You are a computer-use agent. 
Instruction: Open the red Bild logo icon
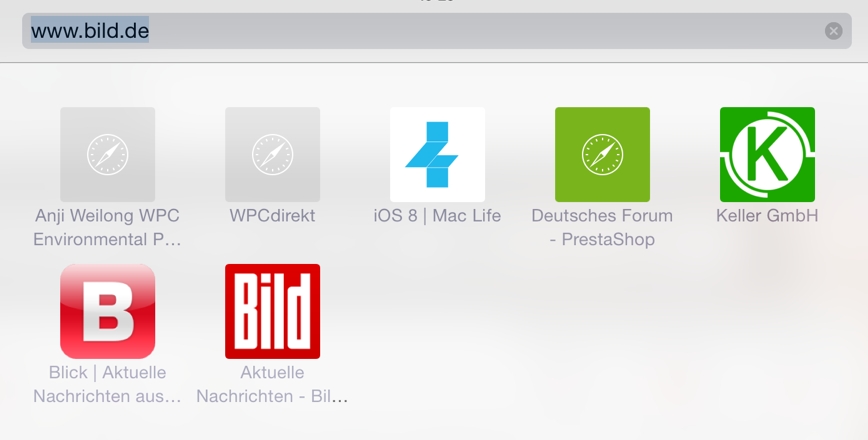(x=272, y=311)
